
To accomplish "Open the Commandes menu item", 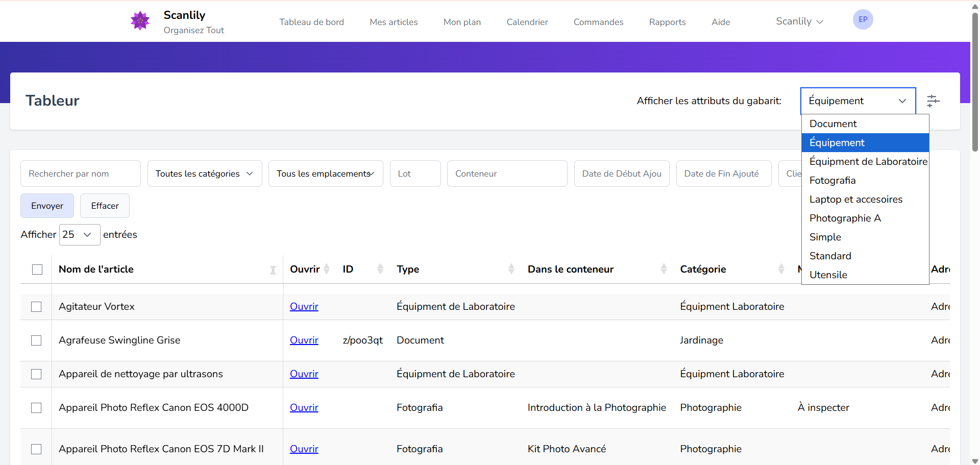I will pos(598,22).
